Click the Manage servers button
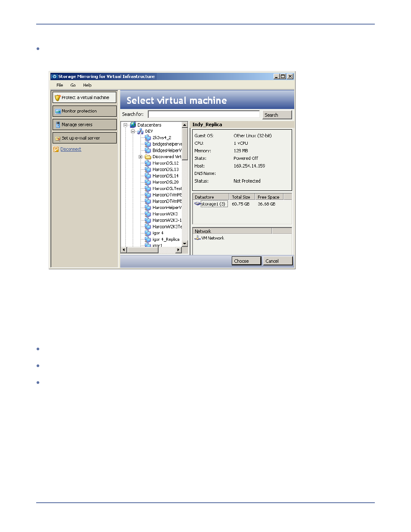The width and height of the screenshot is (411, 532). (84, 125)
